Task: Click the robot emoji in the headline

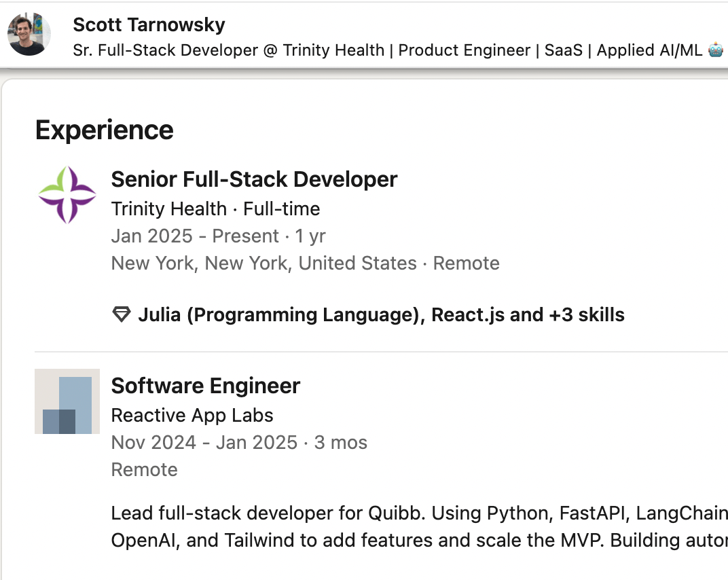Action: coord(715,50)
